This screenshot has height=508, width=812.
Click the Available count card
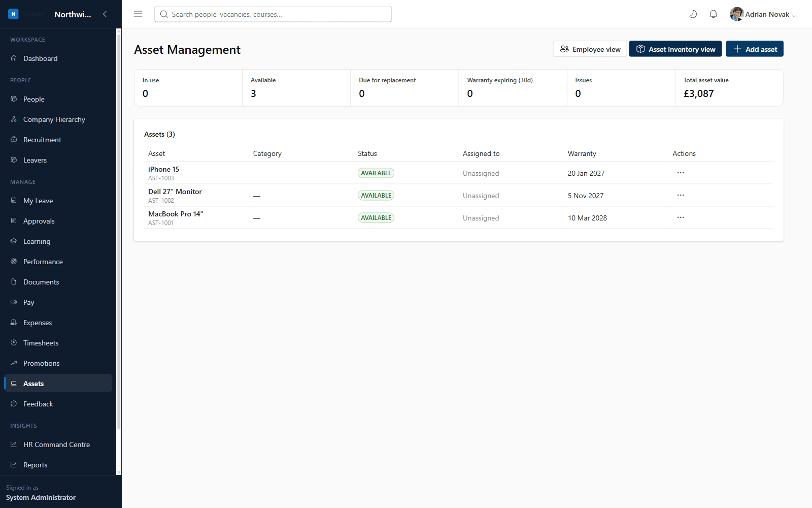296,88
